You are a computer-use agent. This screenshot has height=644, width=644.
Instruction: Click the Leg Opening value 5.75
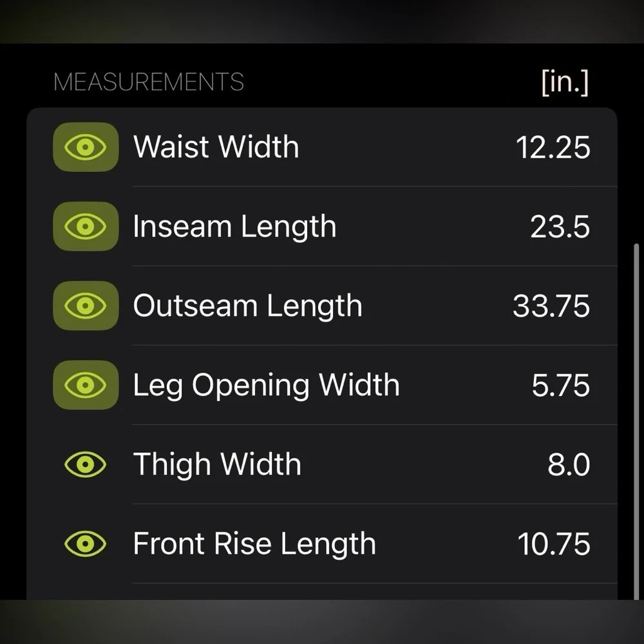click(560, 385)
